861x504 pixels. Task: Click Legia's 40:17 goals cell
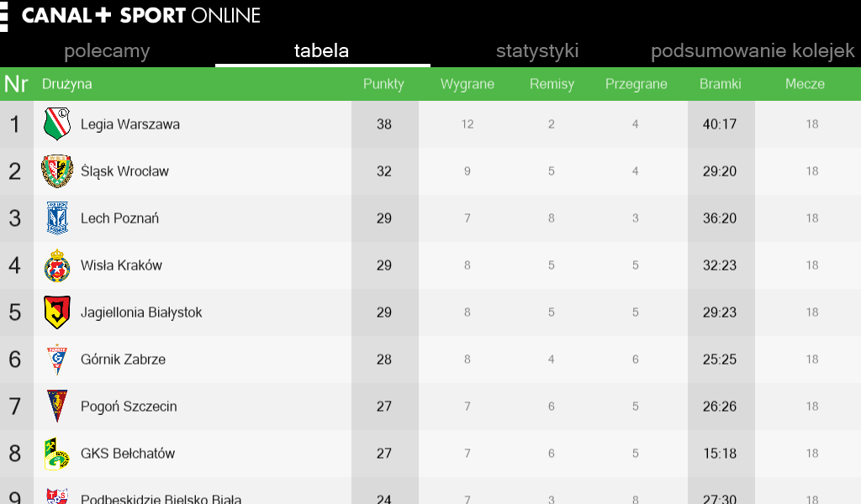click(720, 124)
